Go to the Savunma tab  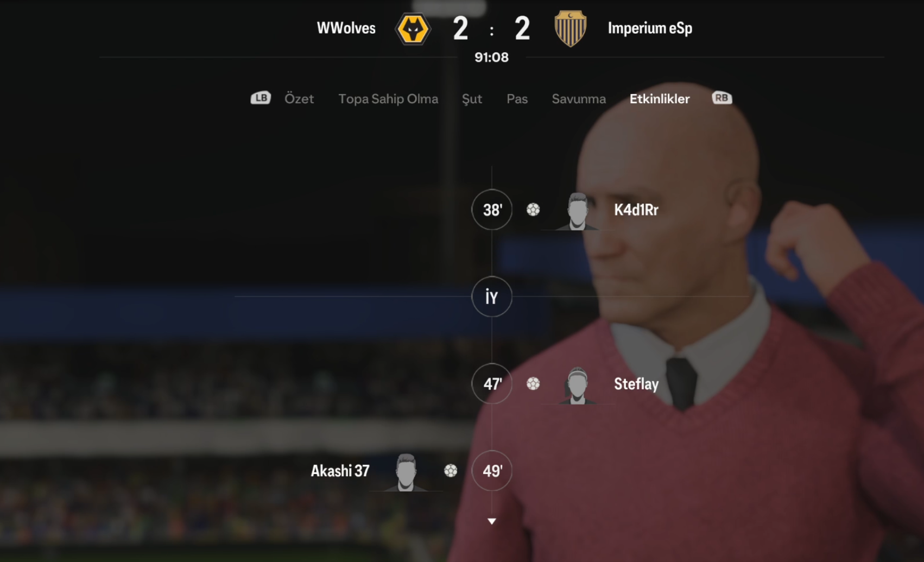[x=579, y=99]
